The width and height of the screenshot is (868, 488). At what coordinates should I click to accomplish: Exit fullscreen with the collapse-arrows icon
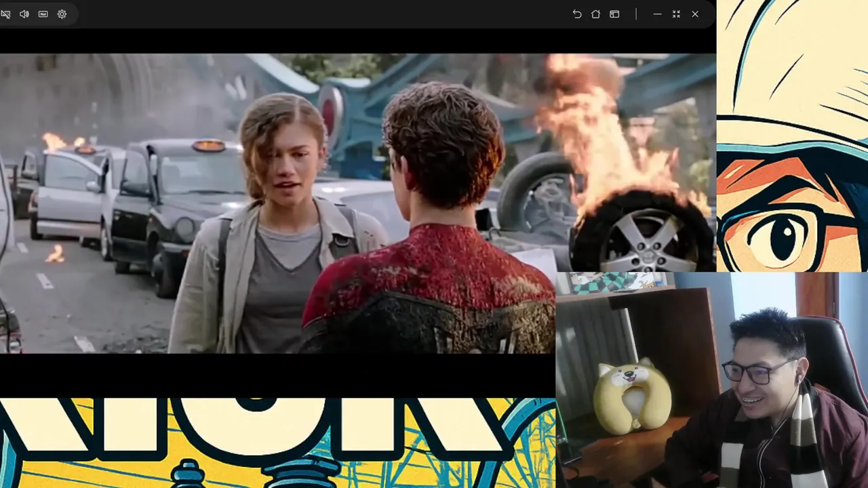point(676,14)
